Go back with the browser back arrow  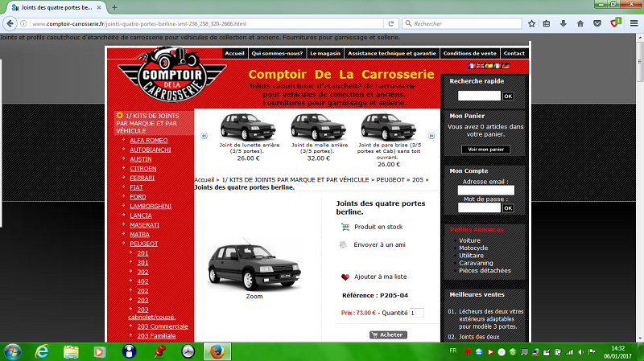(x=10, y=24)
